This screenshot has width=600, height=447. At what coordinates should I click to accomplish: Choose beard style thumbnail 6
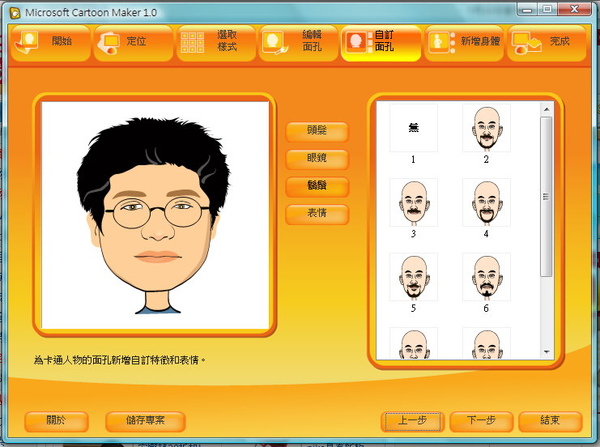pos(486,277)
